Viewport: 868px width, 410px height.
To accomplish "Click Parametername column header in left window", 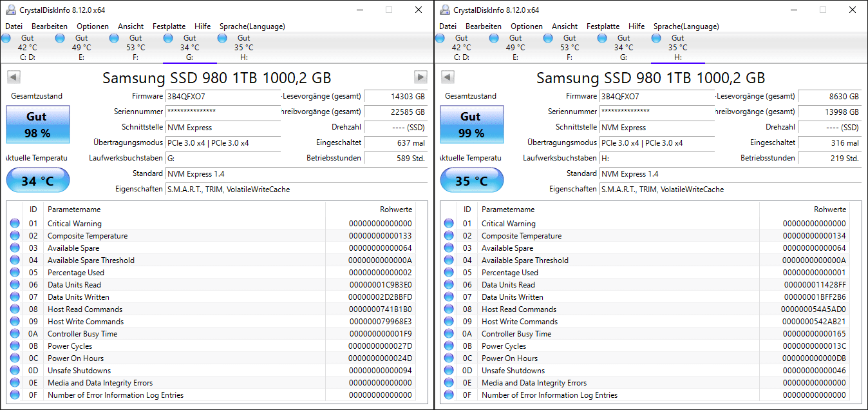I will tap(185, 210).
